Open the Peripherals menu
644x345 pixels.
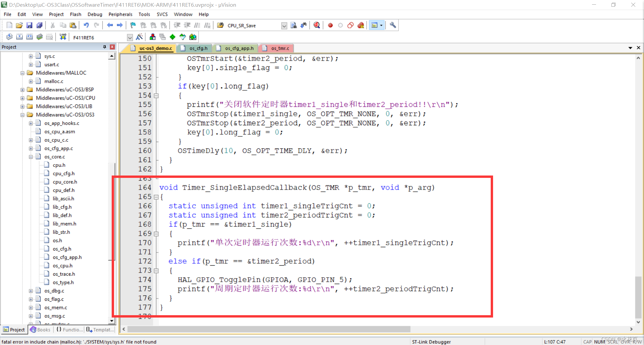point(120,14)
